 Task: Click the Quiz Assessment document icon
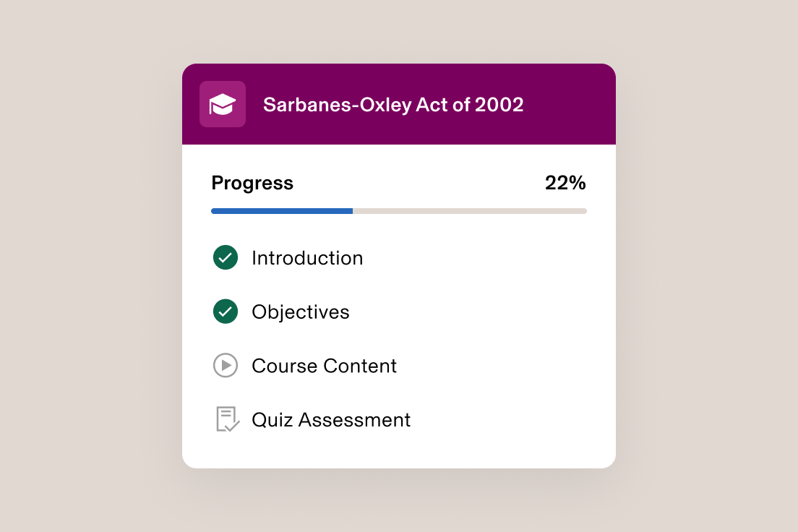[x=227, y=419]
